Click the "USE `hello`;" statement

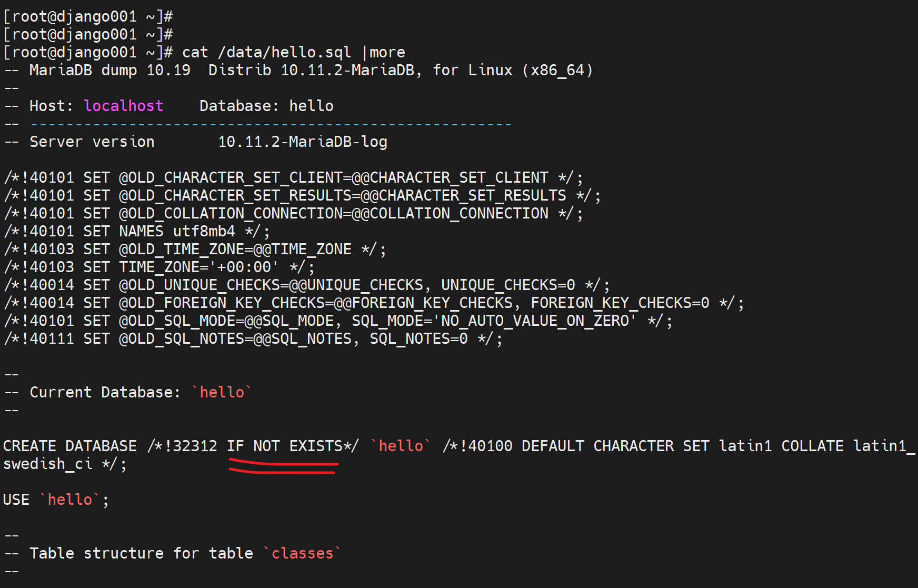(x=56, y=500)
